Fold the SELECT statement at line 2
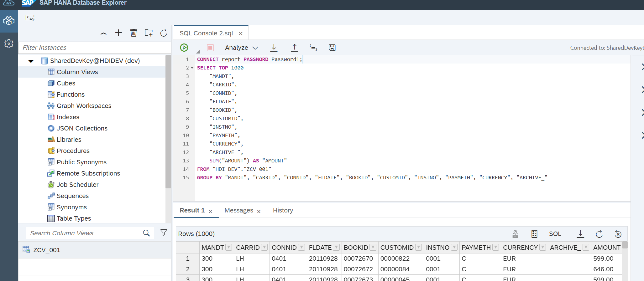 pyautogui.click(x=192, y=68)
